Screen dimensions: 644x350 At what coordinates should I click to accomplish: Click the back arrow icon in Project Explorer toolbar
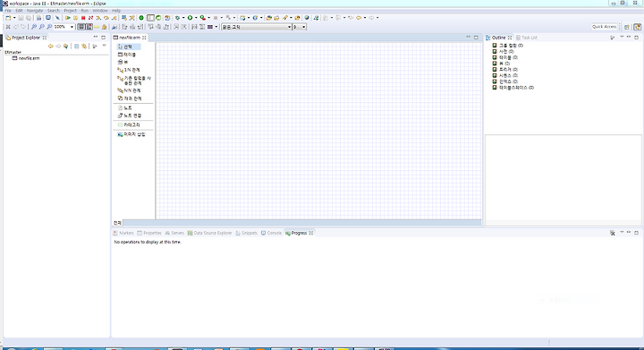50,46
